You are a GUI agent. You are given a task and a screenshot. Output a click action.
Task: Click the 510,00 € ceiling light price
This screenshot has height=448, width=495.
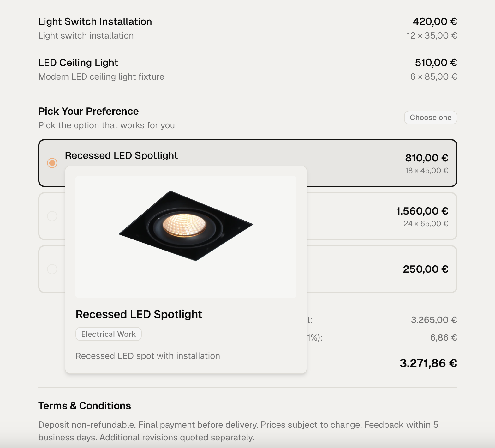pos(436,63)
